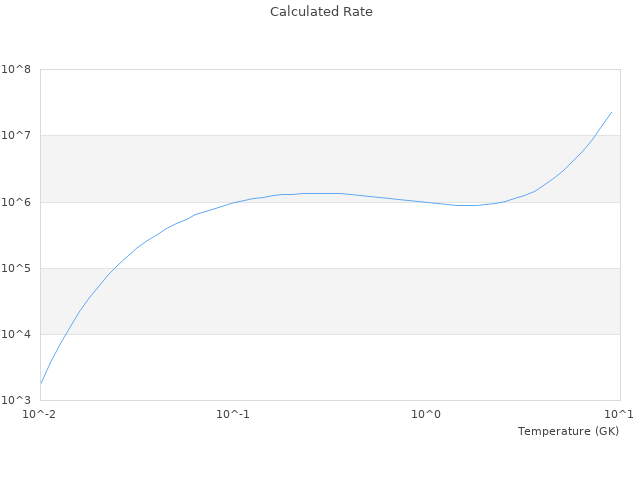Click the lower-left starting point of the curve
640x480 pixels.
point(41,383)
